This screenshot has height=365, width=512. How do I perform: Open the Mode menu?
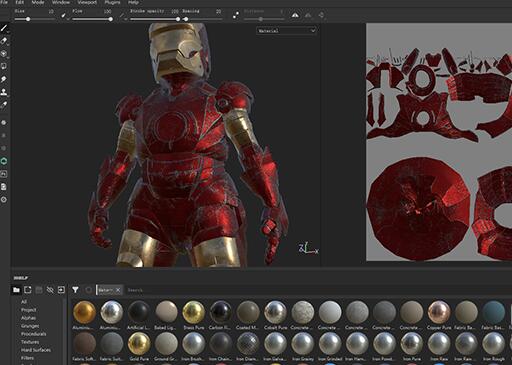pos(38,2)
